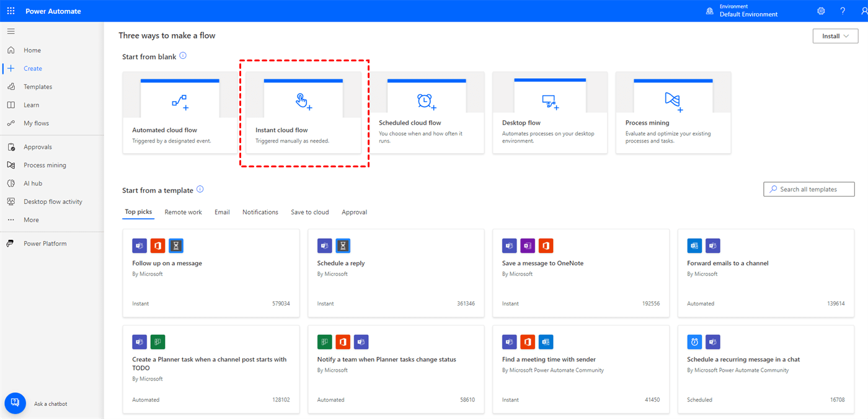Viewport: 868px width, 419px height.
Task: Click the Help question mark icon
Action: click(x=843, y=11)
